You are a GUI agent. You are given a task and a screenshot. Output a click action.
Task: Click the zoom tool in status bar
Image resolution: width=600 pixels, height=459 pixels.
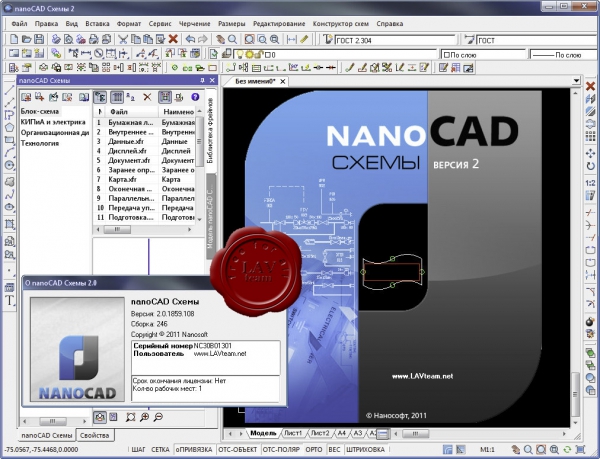[x=528, y=449]
